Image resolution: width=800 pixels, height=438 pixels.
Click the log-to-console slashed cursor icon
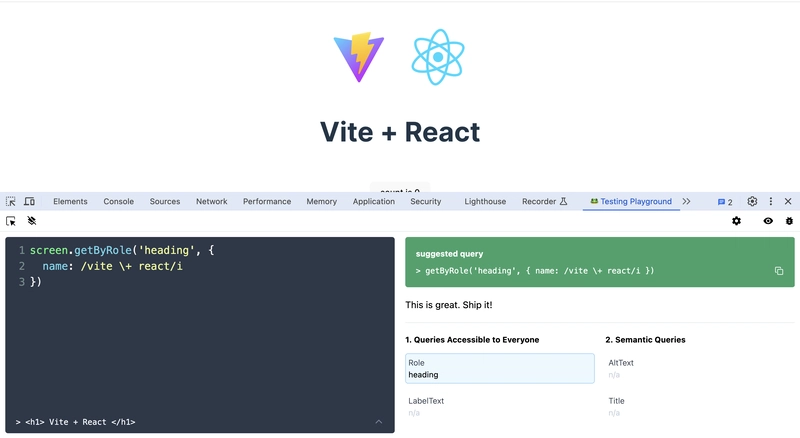(x=32, y=221)
